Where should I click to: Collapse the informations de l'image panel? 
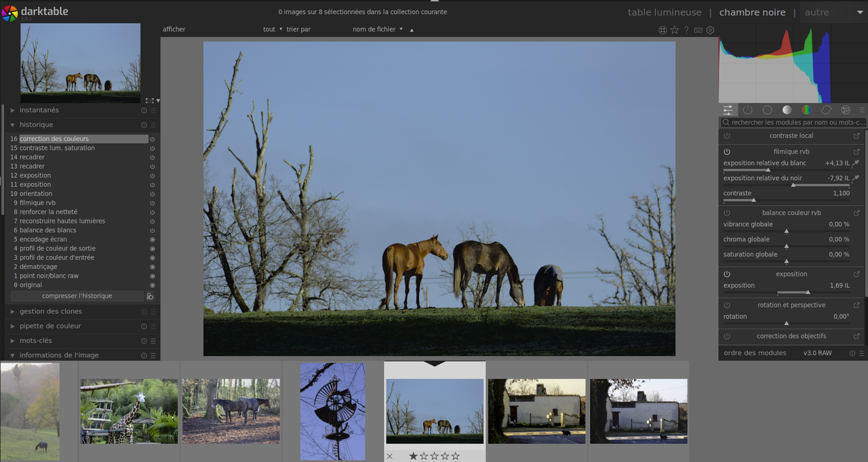[12, 355]
